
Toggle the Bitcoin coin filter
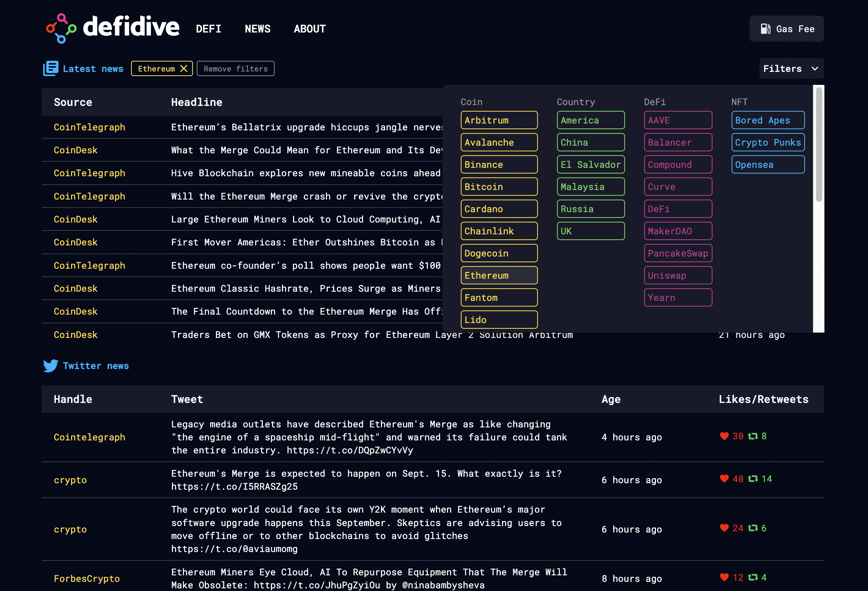[499, 187]
